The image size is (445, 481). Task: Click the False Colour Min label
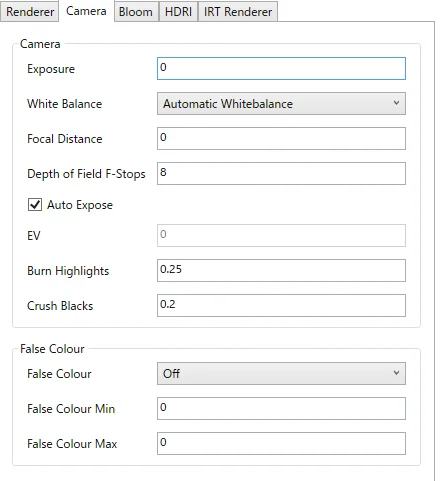71,409
